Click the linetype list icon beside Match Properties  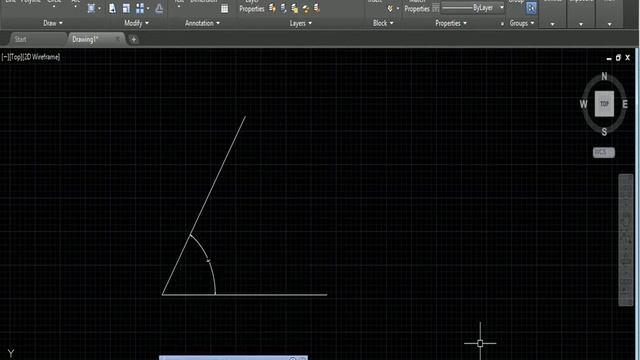click(x=436, y=8)
